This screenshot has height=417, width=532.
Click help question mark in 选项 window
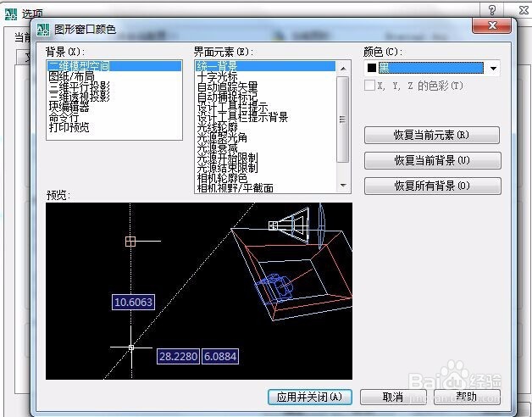point(492,10)
